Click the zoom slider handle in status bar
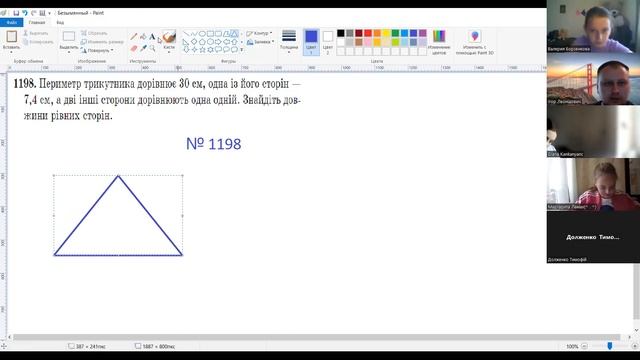640x360 pixels. 609,346
